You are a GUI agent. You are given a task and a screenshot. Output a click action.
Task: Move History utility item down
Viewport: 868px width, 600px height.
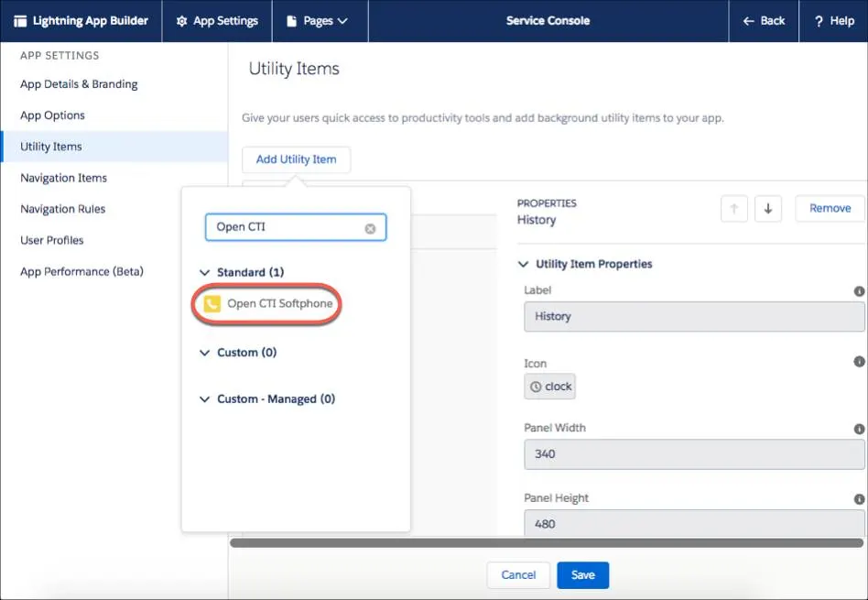[x=768, y=209]
